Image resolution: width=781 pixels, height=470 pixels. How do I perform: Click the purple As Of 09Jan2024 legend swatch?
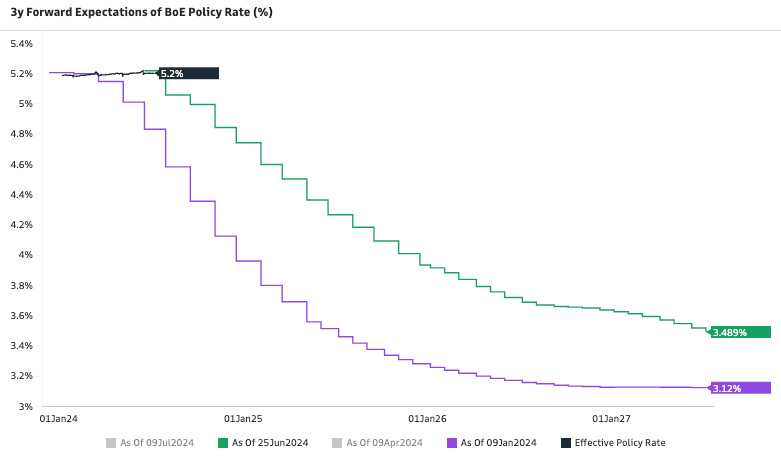click(x=452, y=443)
